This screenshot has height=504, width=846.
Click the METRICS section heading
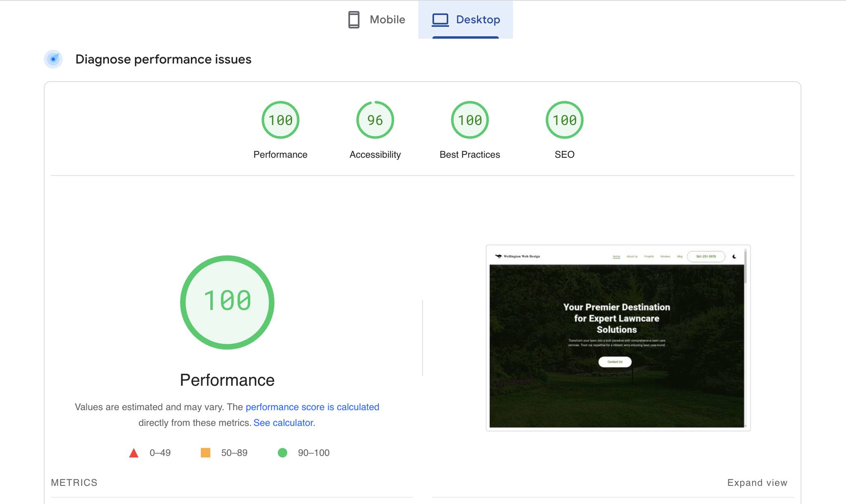click(74, 483)
